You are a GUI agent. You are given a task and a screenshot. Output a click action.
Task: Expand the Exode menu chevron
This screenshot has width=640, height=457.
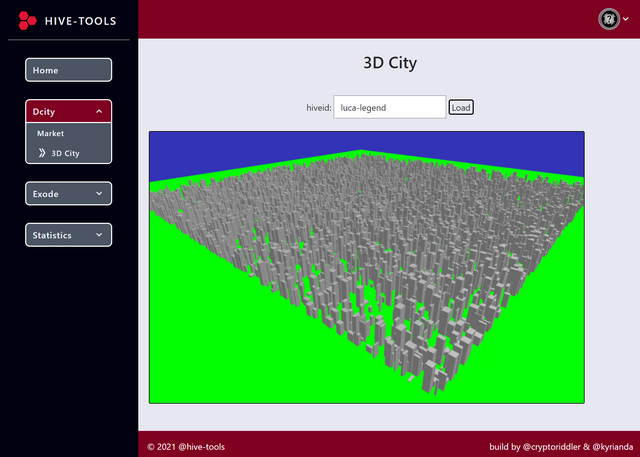point(98,193)
